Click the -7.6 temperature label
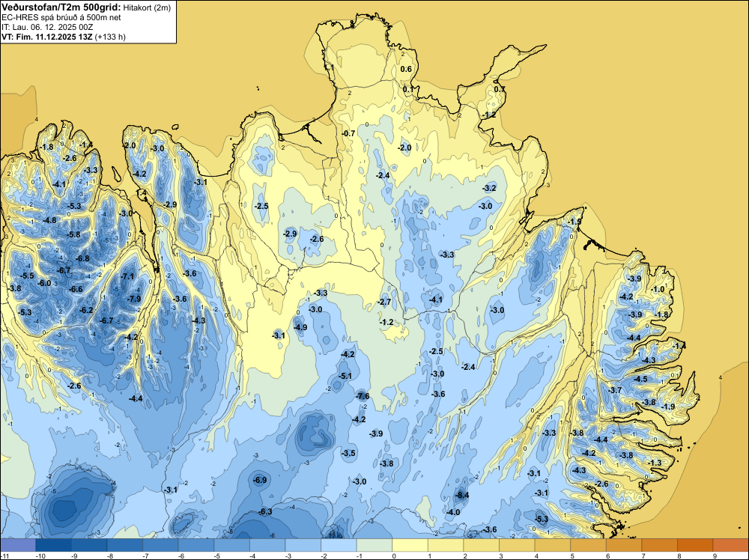Image resolution: width=749 pixels, height=560 pixels. point(363,396)
